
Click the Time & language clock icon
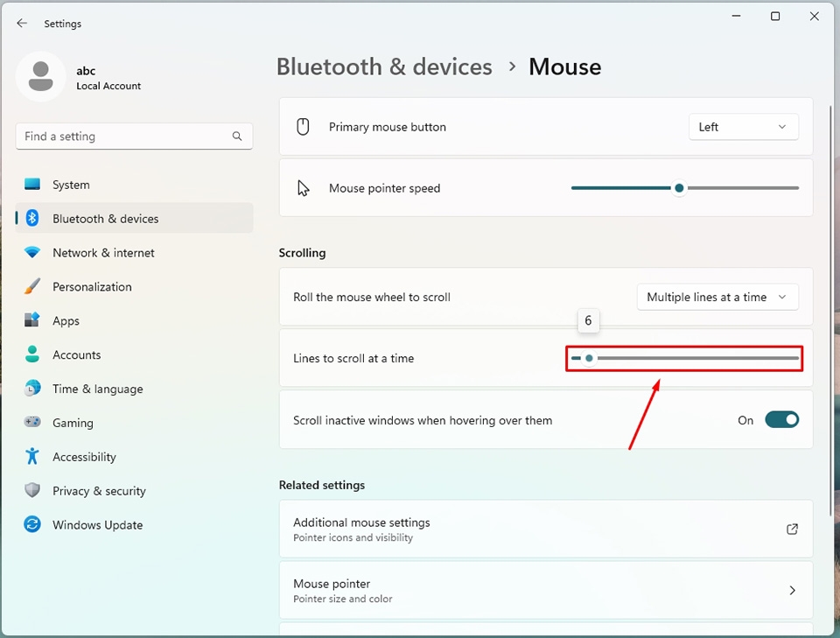click(x=32, y=388)
